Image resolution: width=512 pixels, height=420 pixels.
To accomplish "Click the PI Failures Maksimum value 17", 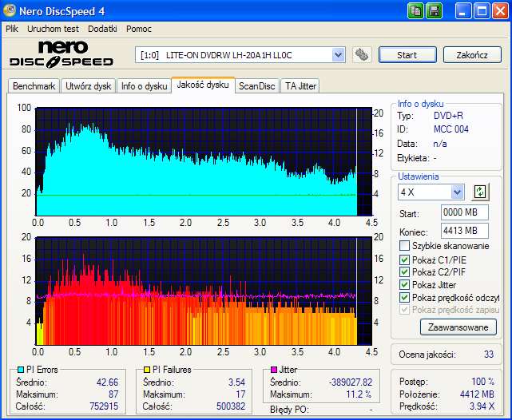I will (x=240, y=394).
